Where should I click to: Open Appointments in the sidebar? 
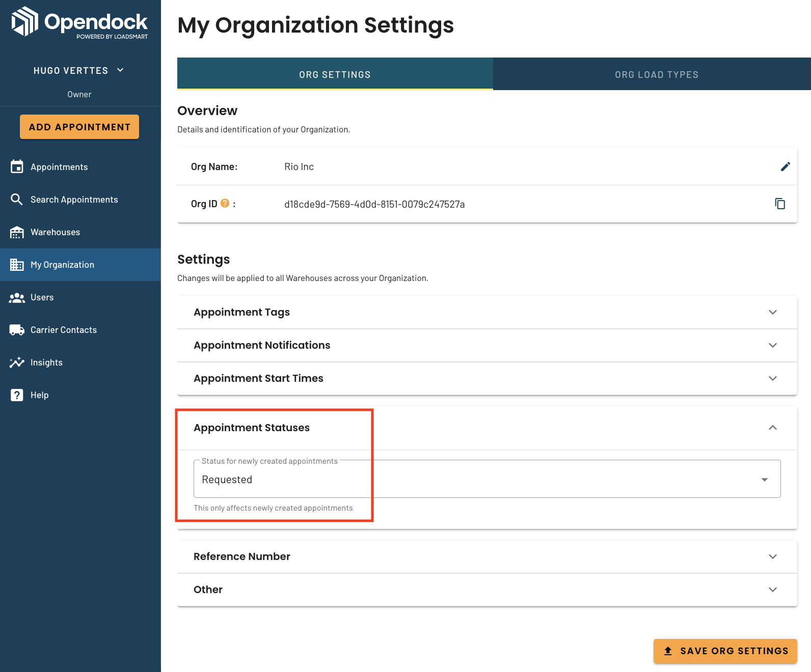coord(80,167)
